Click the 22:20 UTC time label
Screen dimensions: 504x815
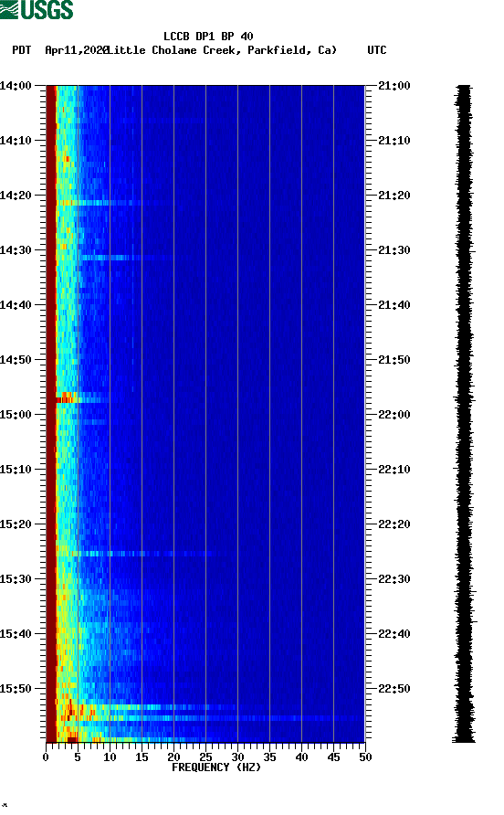tap(394, 524)
